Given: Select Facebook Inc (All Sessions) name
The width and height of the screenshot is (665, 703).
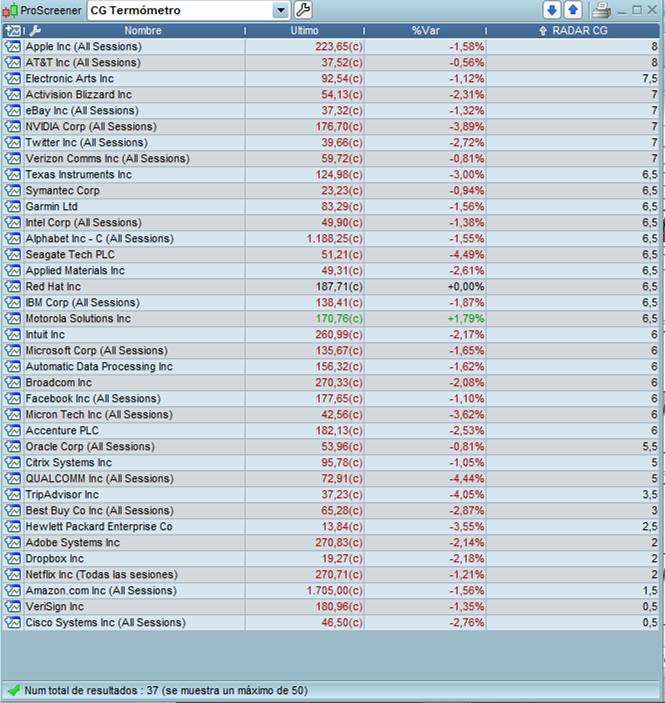Looking at the screenshot, I should 93,399.
